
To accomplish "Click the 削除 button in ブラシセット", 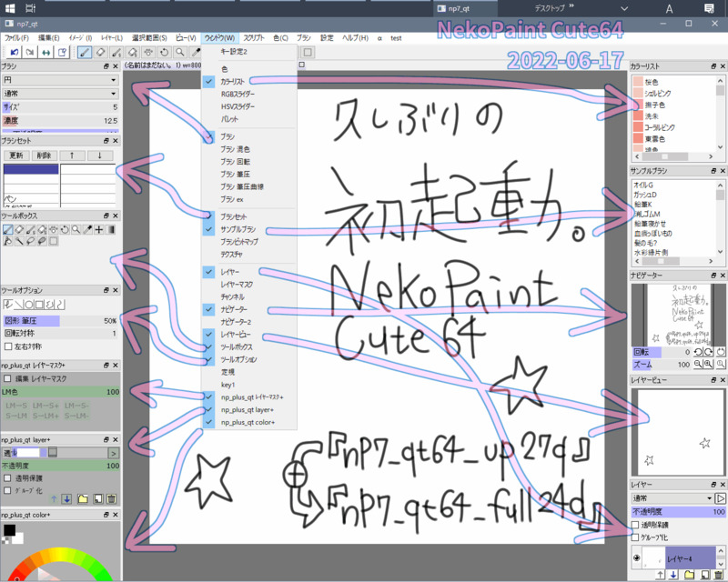I will [44, 156].
